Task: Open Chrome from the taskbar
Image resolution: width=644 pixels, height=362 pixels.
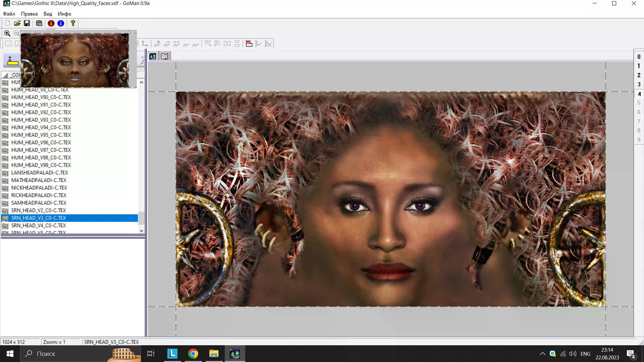Action: point(193,354)
